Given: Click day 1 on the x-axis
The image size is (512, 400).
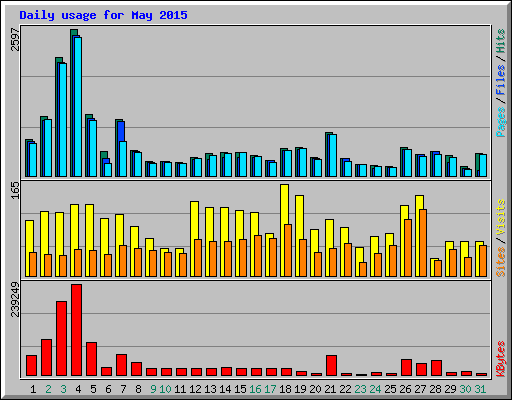Looking at the screenshot, I should click(x=33, y=389).
